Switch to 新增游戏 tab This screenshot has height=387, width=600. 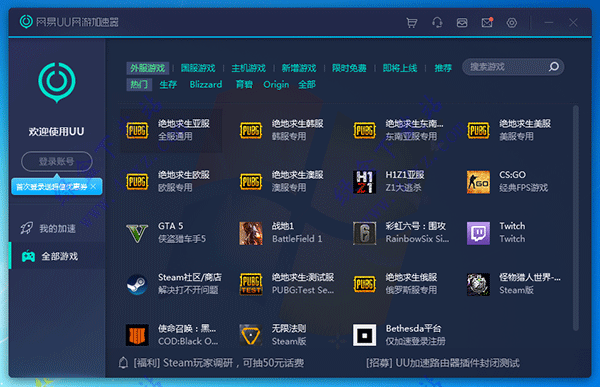[x=299, y=68]
